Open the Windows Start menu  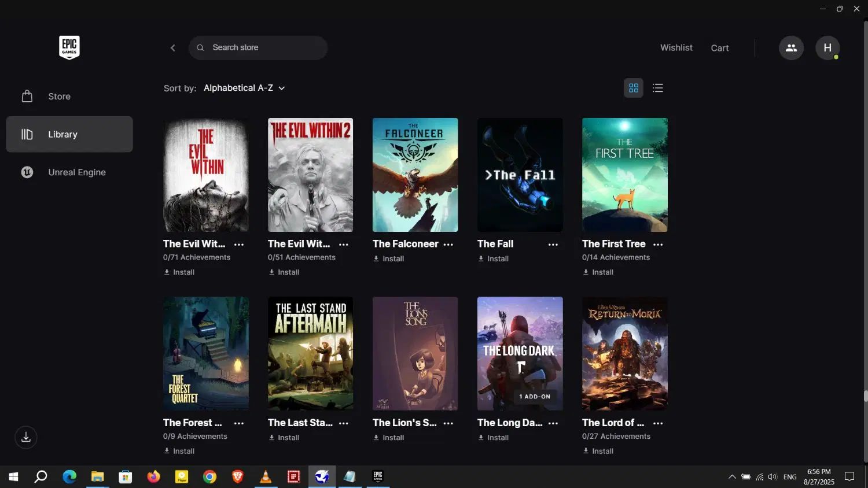pyautogui.click(x=13, y=476)
